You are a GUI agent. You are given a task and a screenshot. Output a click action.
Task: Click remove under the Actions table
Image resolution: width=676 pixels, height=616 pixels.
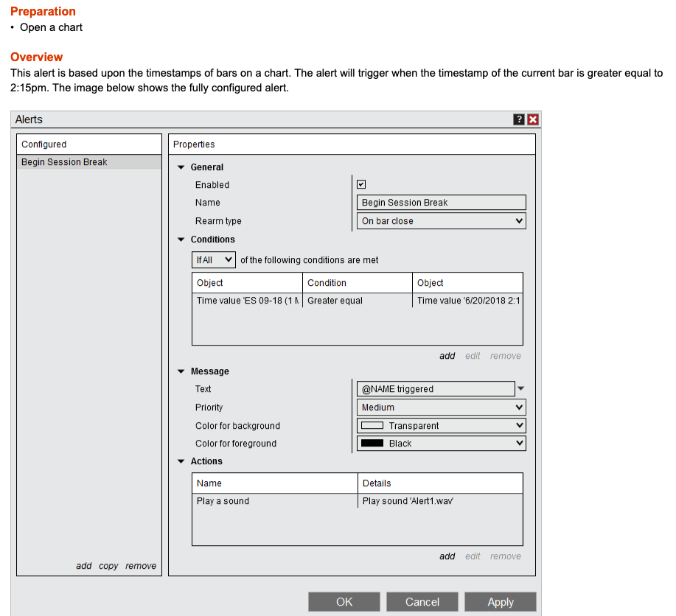pos(505,556)
